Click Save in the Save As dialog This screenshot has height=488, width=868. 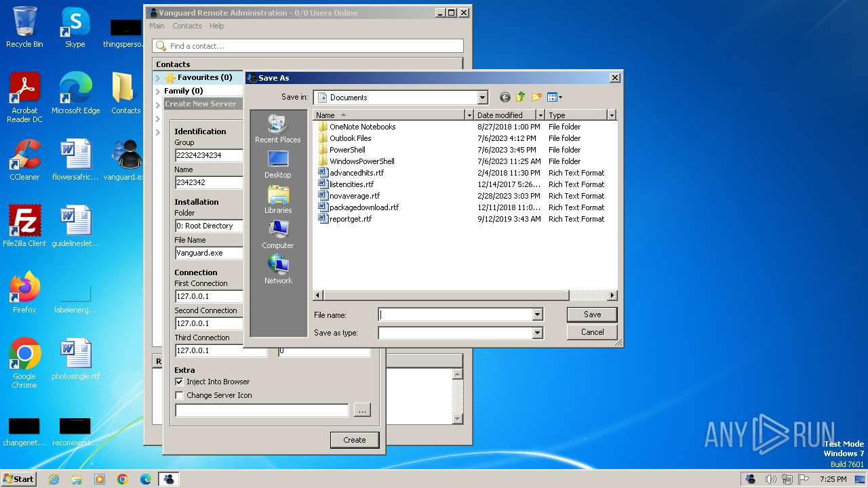592,314
